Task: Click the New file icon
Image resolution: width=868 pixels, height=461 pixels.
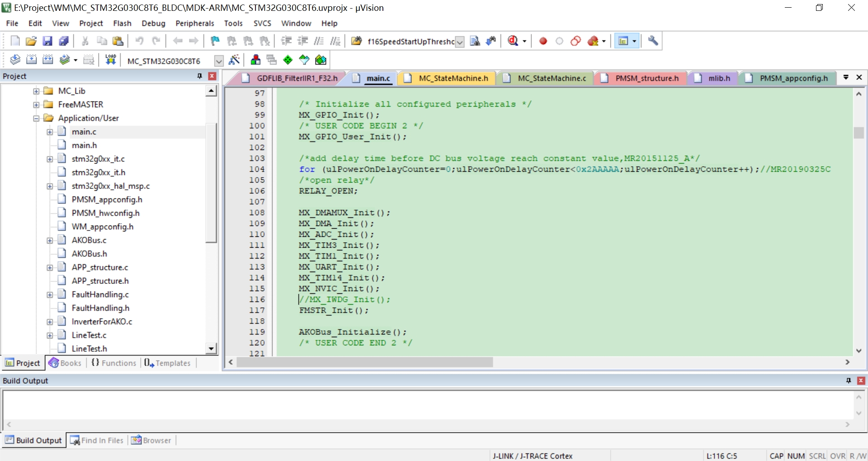Action: (x=15, y=41)
